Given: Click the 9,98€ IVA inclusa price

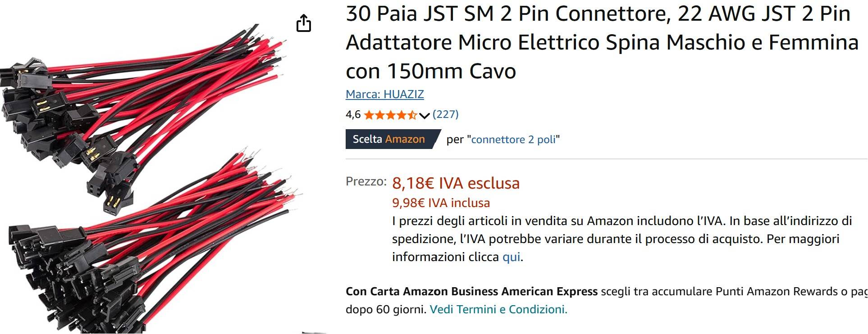Looking at the screenshot, I should 441,203.
